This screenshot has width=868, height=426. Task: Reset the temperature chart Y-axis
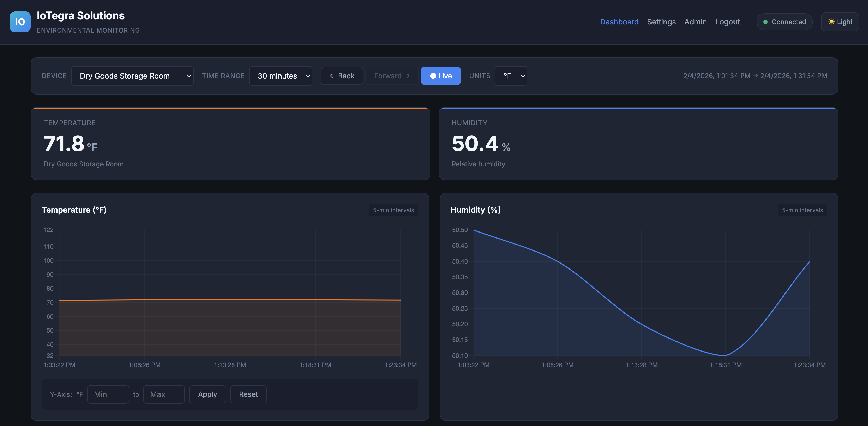pos(248,394)
